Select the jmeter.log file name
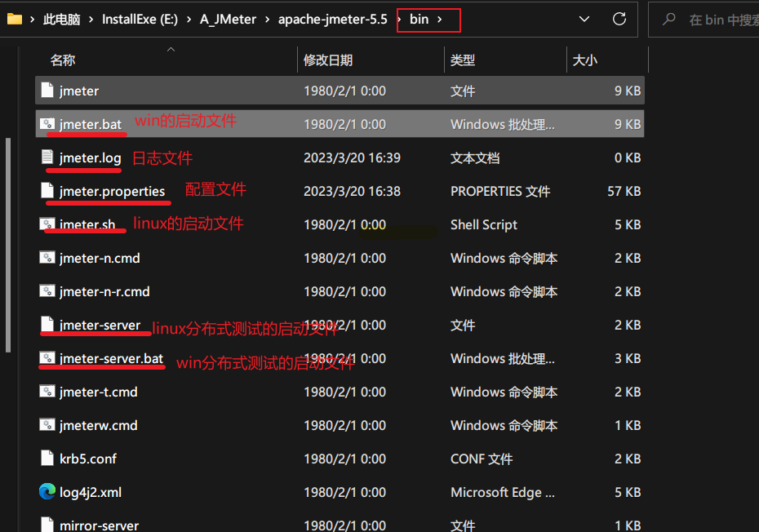759x532 pixels. click(x=91, y=157)
